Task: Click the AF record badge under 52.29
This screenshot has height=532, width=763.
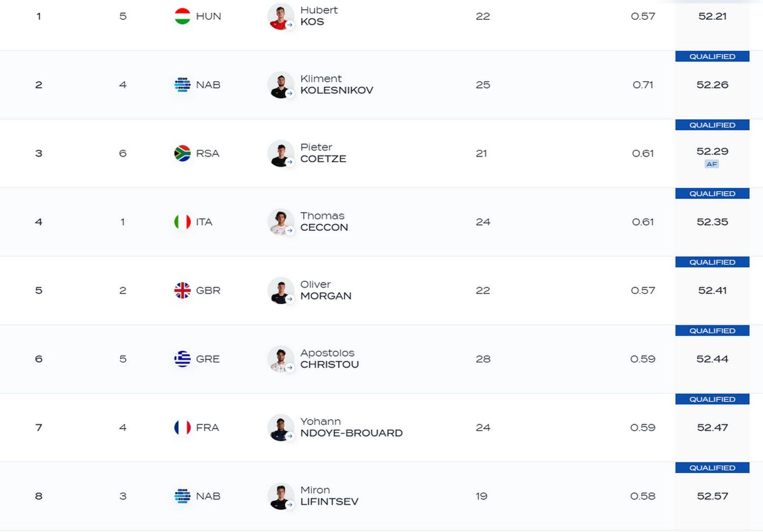Action: pyautogui.click(x=712, y=164)
